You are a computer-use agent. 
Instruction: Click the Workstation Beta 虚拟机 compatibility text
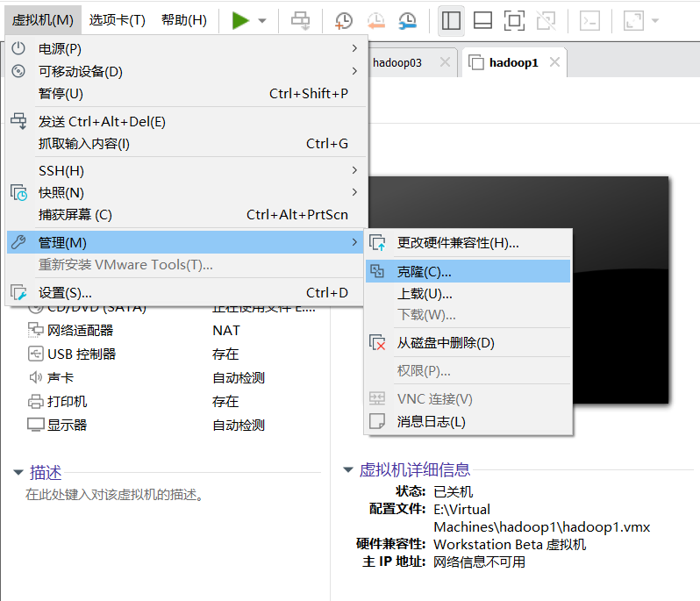coord(510,544)
